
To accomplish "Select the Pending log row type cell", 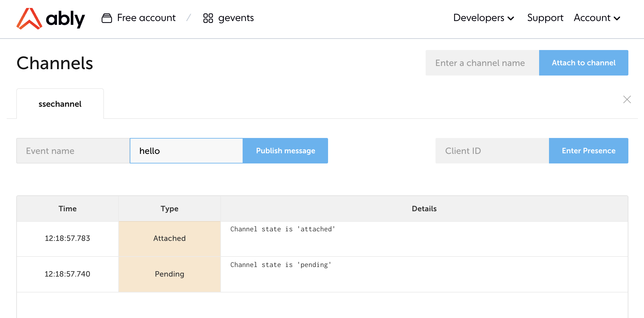I will 169,274.
